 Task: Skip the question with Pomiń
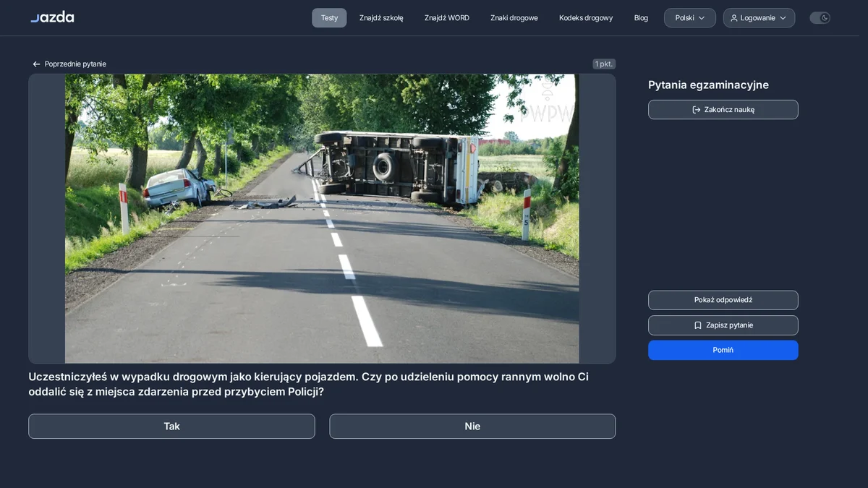pyautogui.click(x=723, y=350)
